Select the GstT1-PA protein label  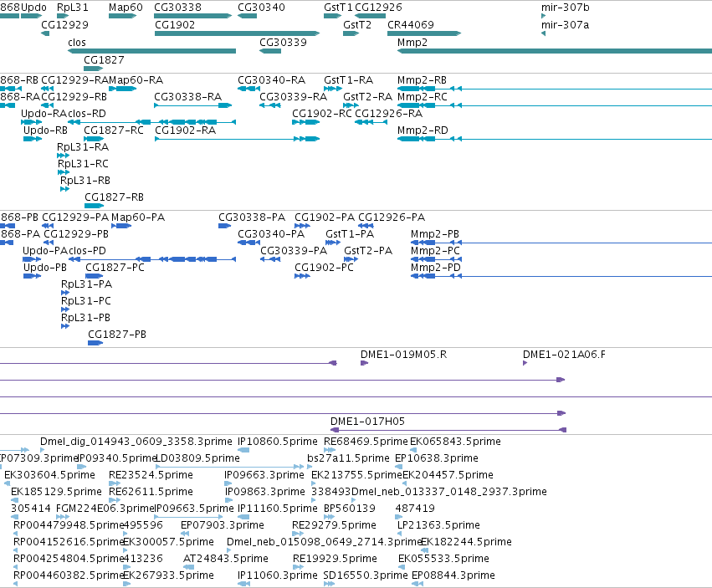(x=350, y=234)
